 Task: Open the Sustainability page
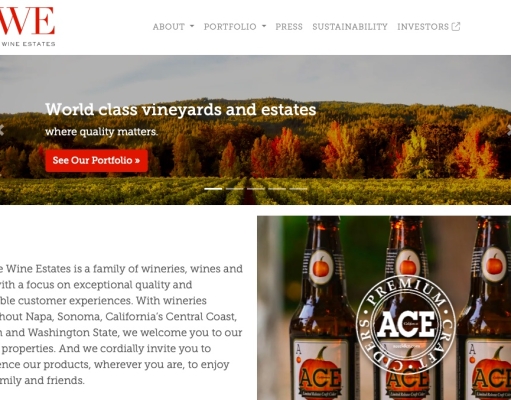click(x=350, y=27)
